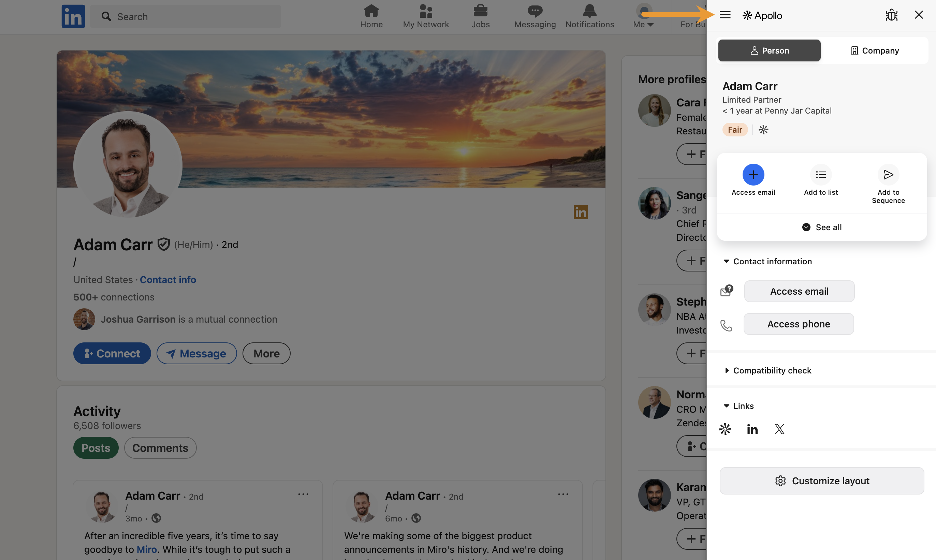
Task: Open the Apollo hamburger menu
Action: [725, 15]
